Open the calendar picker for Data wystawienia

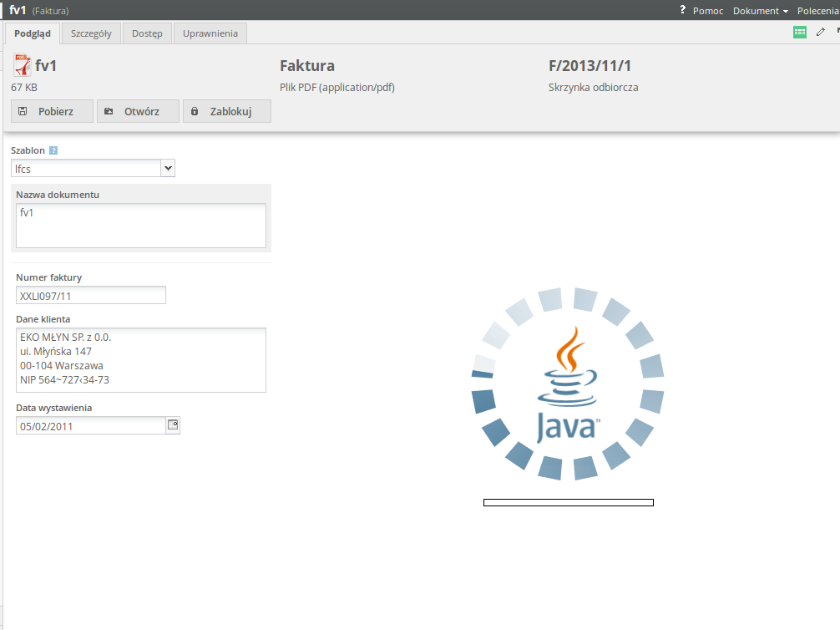(x=173, y=425)
